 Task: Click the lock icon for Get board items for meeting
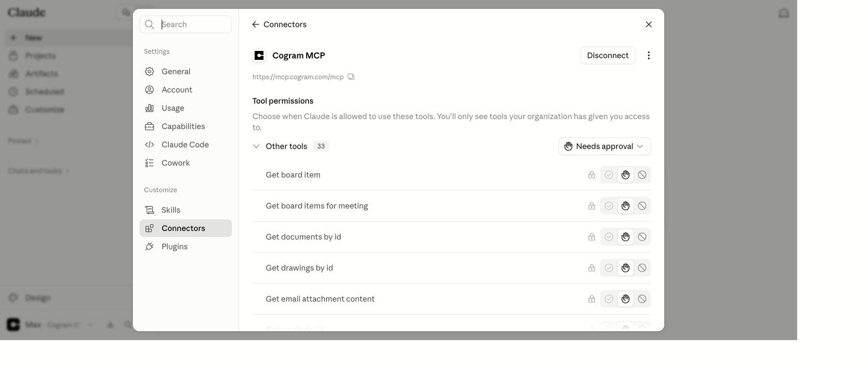[592, 206]
